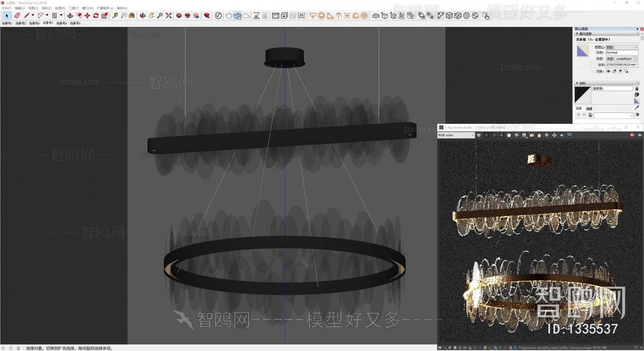Viewport: 644px width, 351px height.
Task: Switch to the 编辑 material tab
Action: [x=589, y=109]
